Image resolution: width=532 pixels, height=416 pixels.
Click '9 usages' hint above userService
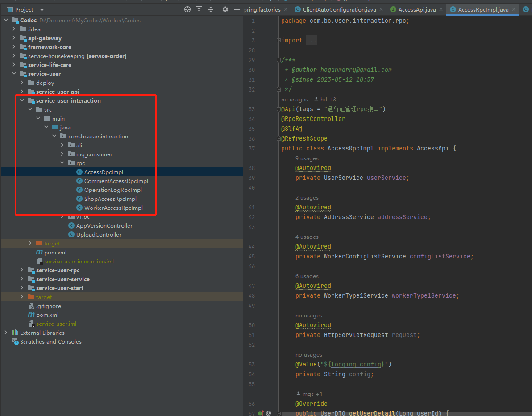pyautogui.click(x=307, y=158)
